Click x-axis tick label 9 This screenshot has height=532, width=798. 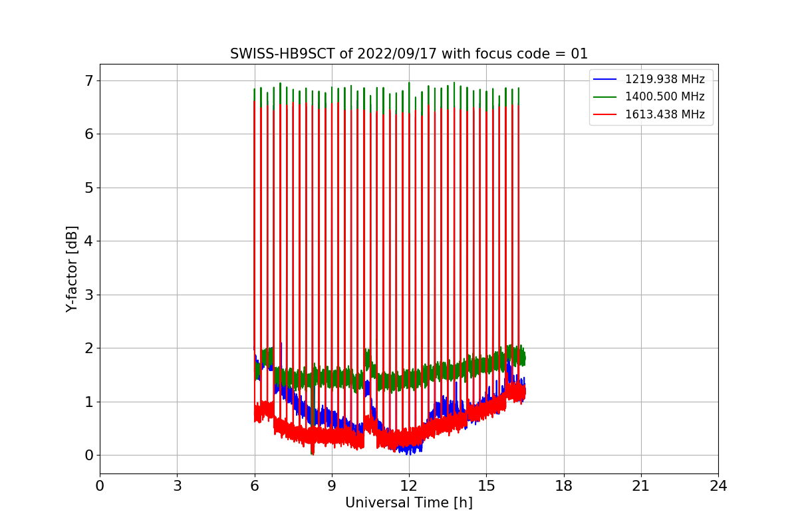332,485
